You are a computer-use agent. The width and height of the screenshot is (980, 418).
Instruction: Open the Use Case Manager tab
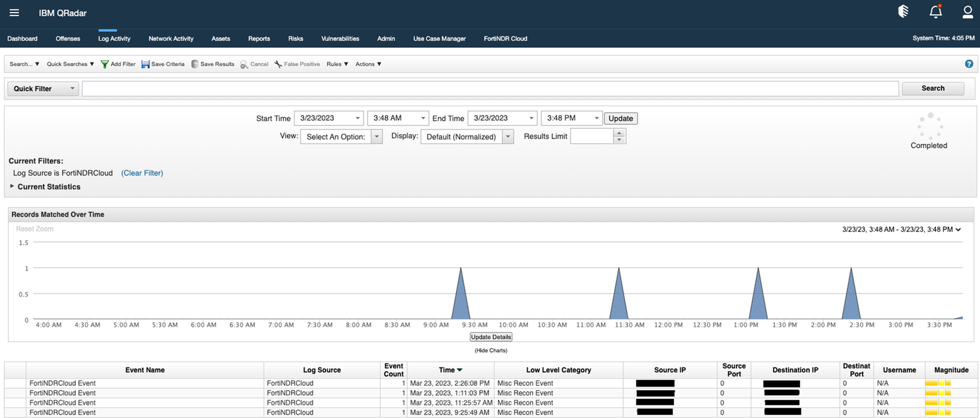tap(440, 39)
